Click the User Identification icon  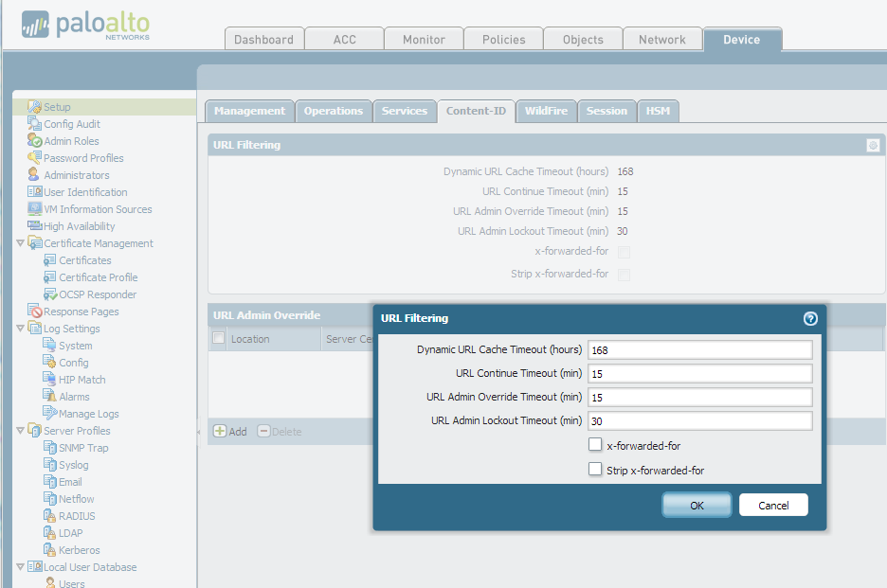click(x=34, y=191)
